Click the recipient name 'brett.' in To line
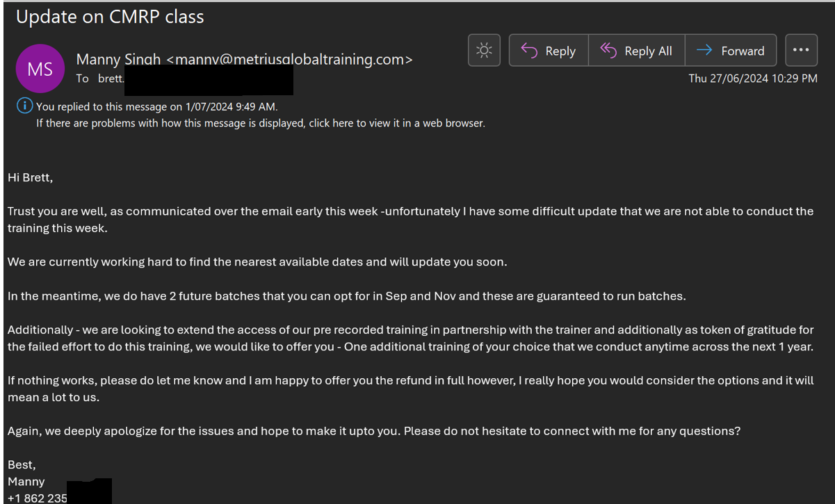 click(x=111, y=79)
